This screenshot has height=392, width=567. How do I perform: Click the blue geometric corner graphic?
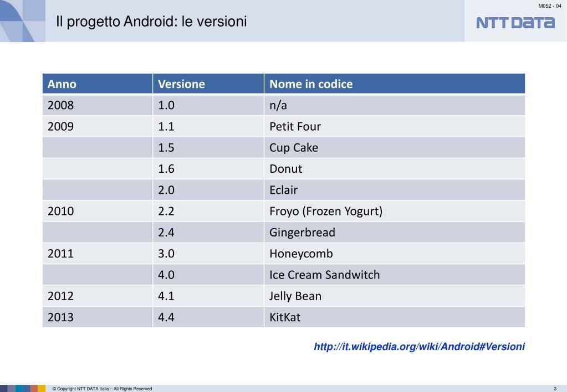22,21
